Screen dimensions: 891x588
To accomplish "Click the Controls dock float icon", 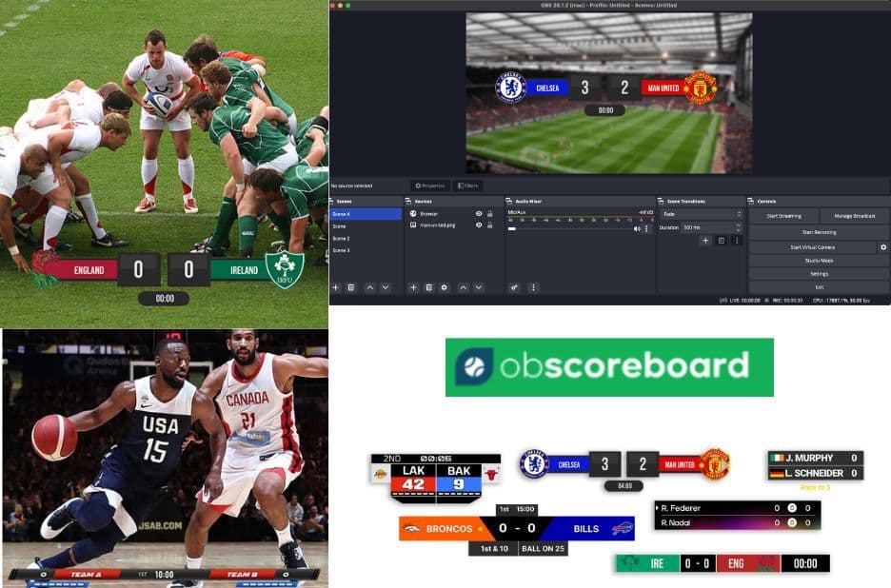I will pyautogui.click(x=751, y=201).
